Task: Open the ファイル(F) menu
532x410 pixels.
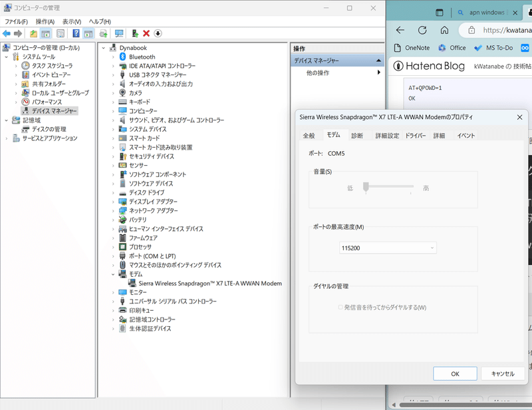Action: click(x=16, y=21)
